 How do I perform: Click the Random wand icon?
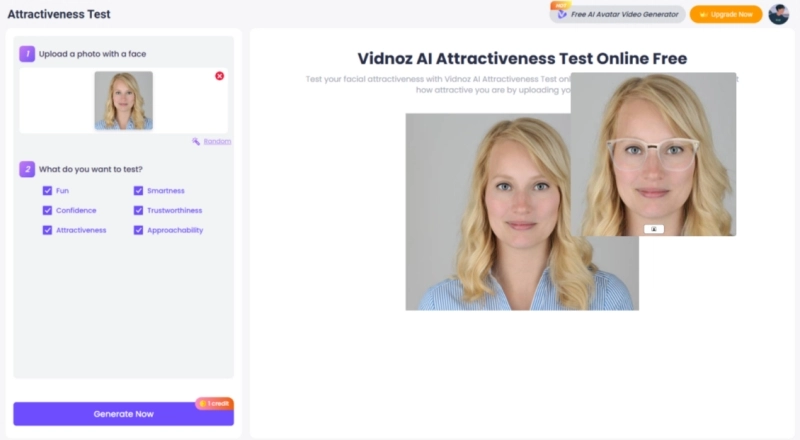point(196,141)
